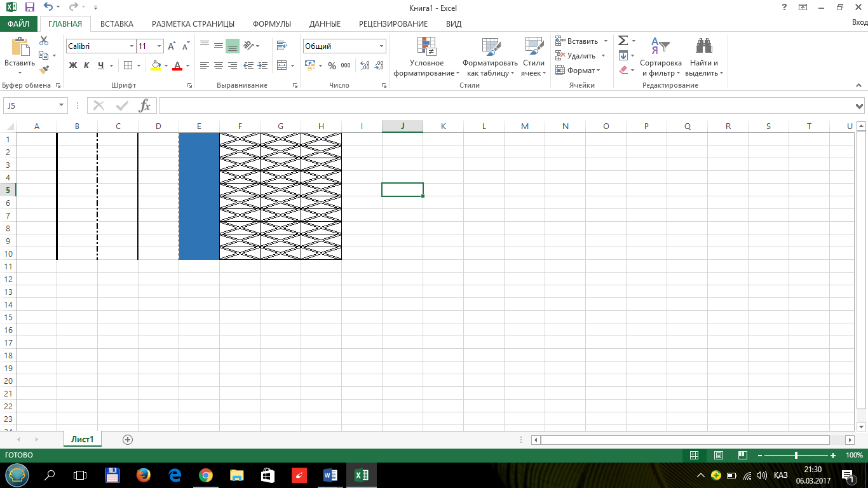The image size is (868, 488).
Task: Apply the percent style
Action: pos(332,65)
